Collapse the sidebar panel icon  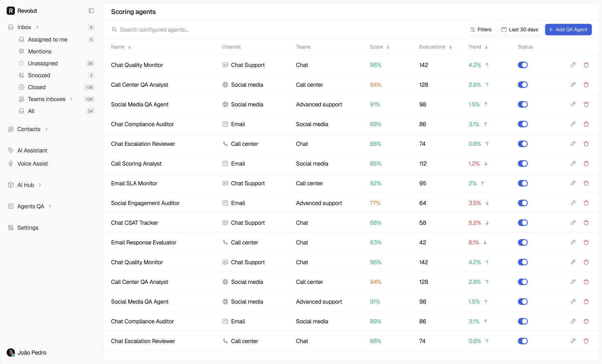91,11
